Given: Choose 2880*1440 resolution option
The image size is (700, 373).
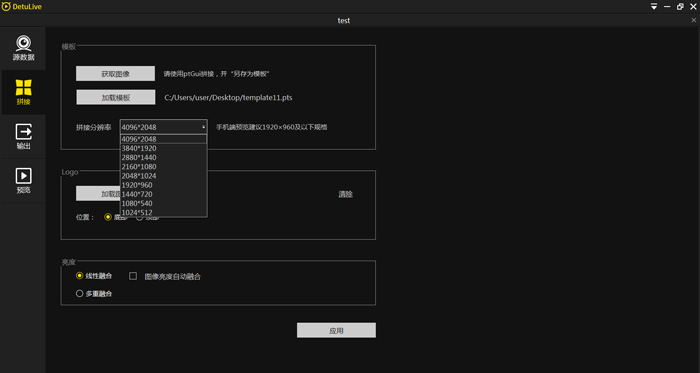Looking at the screenshot, I should coord(163,157).
